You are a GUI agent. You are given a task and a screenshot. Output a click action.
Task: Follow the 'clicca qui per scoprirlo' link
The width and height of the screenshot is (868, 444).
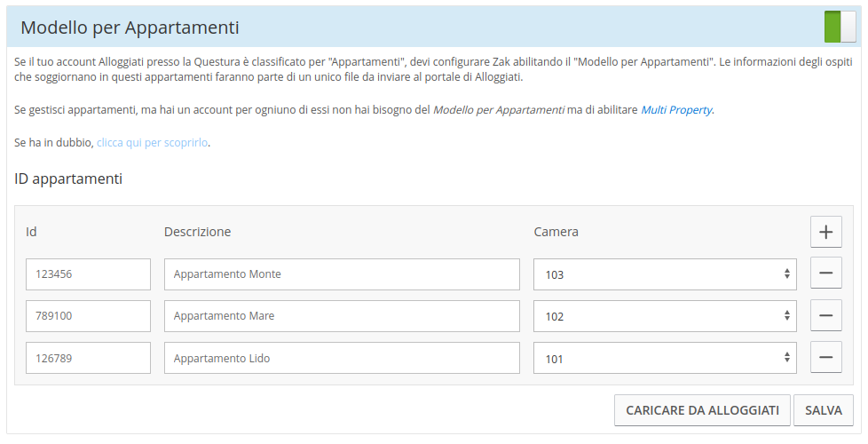click(153, 142)
